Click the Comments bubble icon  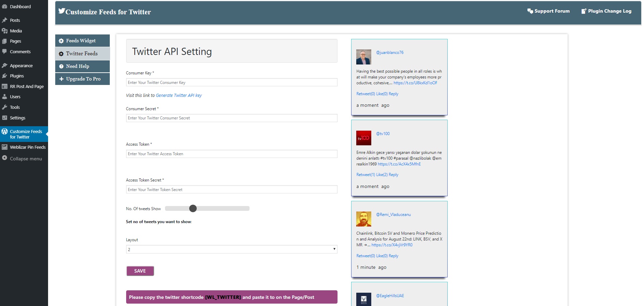click(x=4, y=52)
